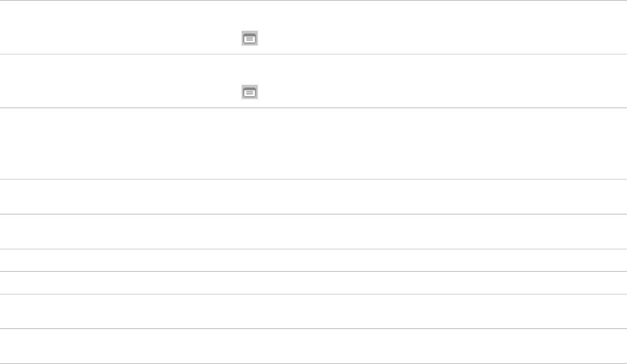The height and width of the screenshot is (364, 627).
Task: Open the note icon in the second row
Action: pos(250,92)
